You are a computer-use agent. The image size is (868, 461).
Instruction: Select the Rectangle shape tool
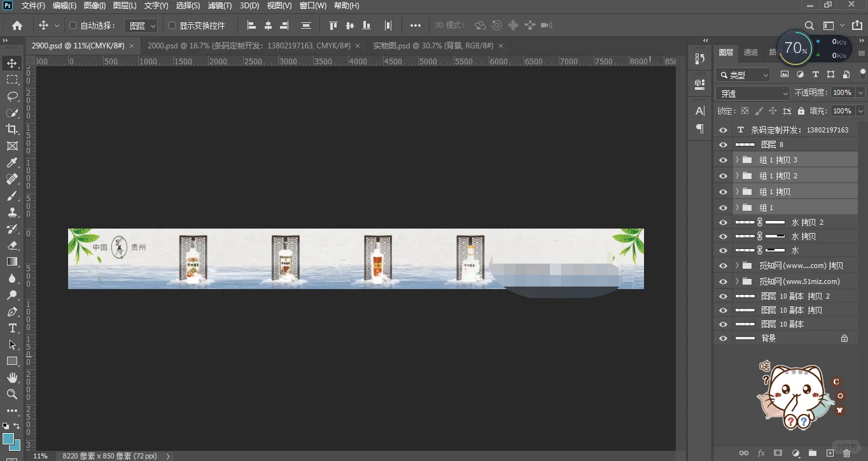pyautogui.click(x=12, y=362)
